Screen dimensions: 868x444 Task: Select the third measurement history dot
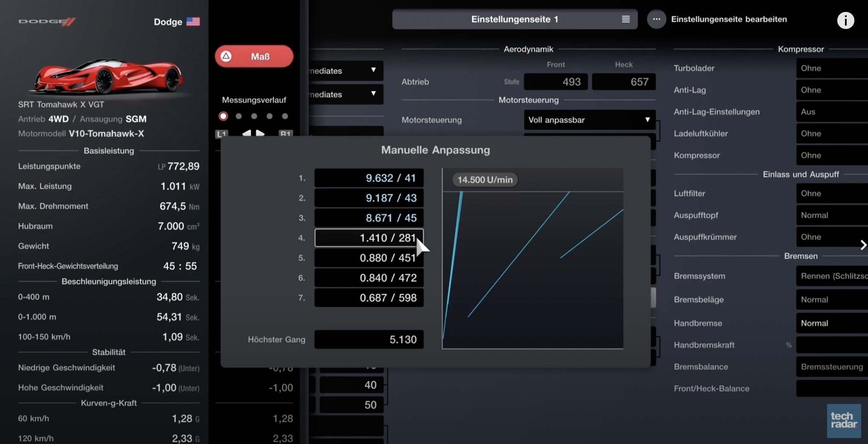pos(254,116)
